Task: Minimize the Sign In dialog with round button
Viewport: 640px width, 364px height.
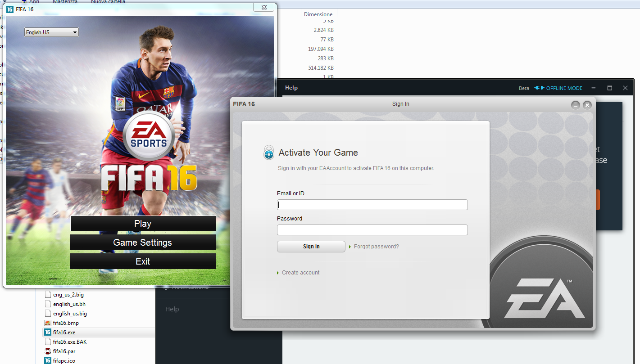Action: pyautogui.click(x=575, y=105)
